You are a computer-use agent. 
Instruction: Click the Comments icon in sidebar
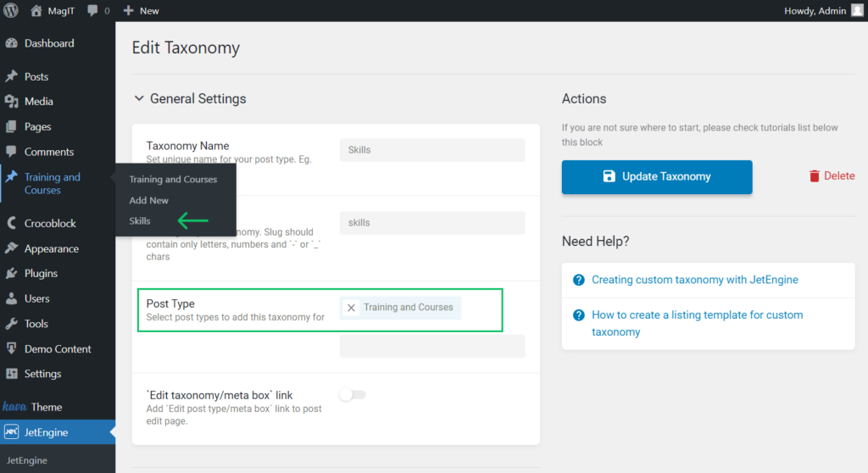tap(11, 151)
